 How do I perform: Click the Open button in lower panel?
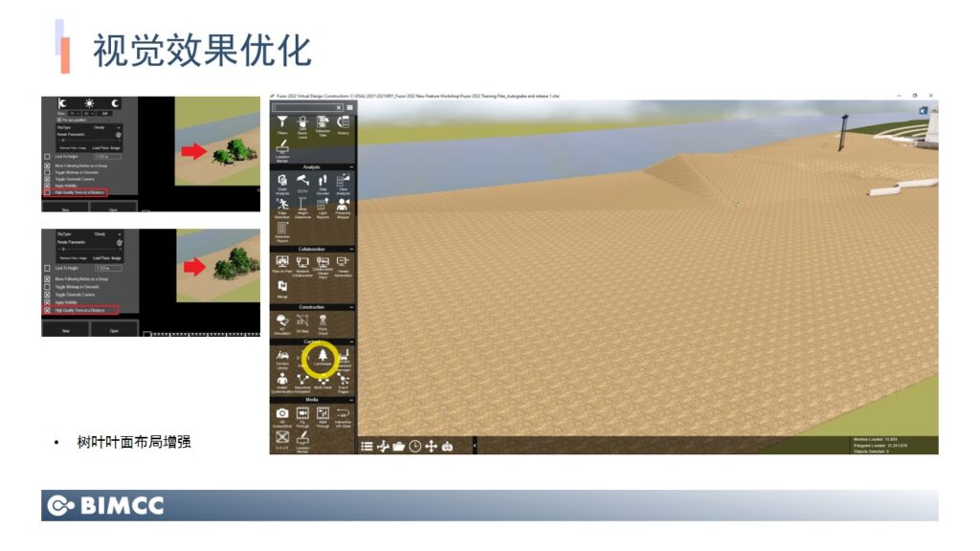pyautogui.click(x=113, y=330)
